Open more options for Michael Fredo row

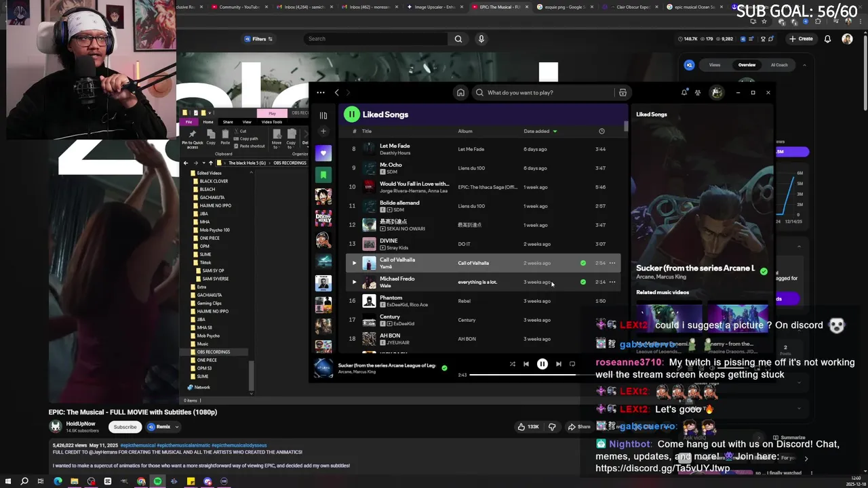(x=612, y=282)
